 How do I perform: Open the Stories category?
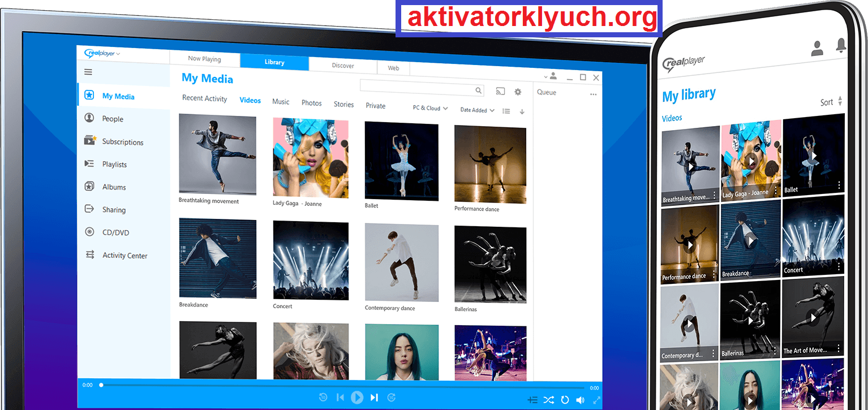click(343, 105)
